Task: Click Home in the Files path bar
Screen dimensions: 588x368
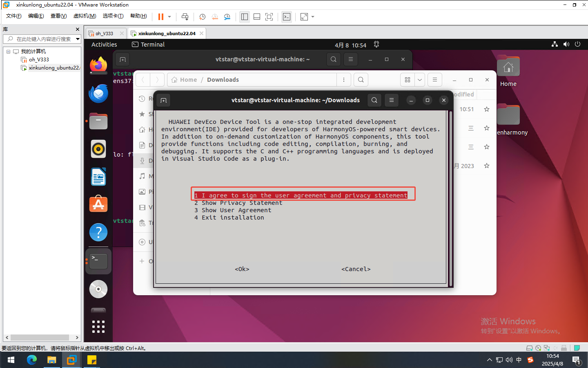Action: [x=184, y=80]
